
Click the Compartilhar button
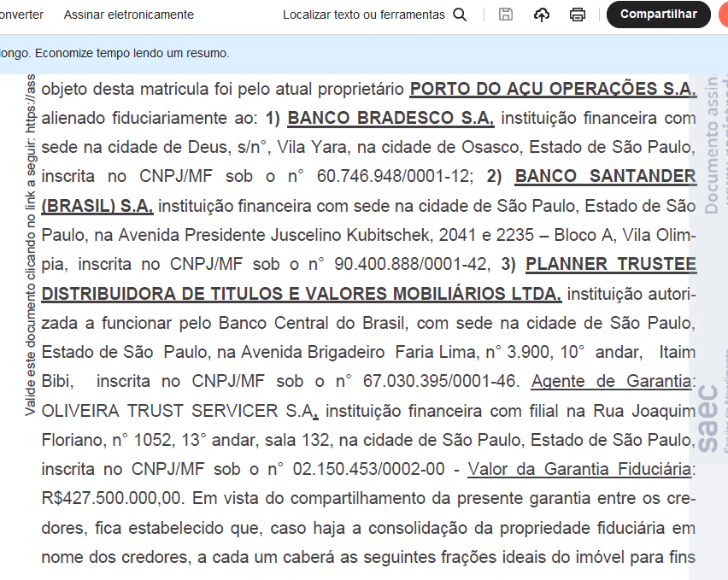pos(658,15)
